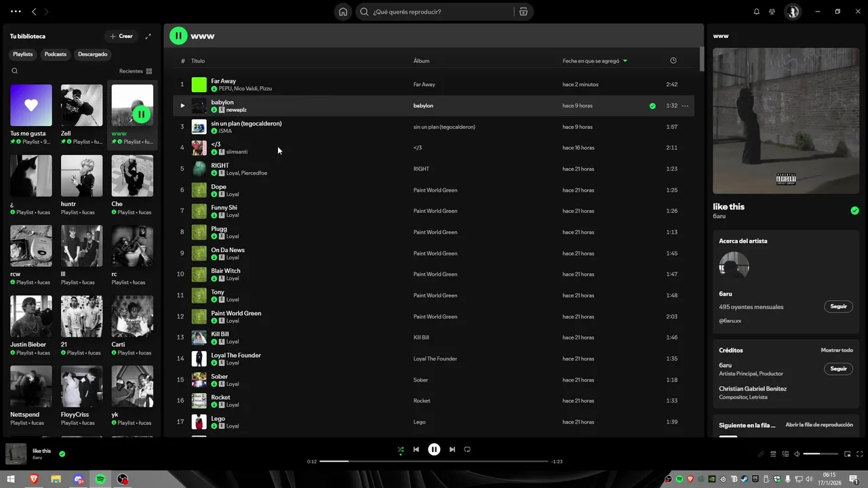Open File Explorer in taskbar
The width and height of the screenshot is (868, 488).
point(56,479)
